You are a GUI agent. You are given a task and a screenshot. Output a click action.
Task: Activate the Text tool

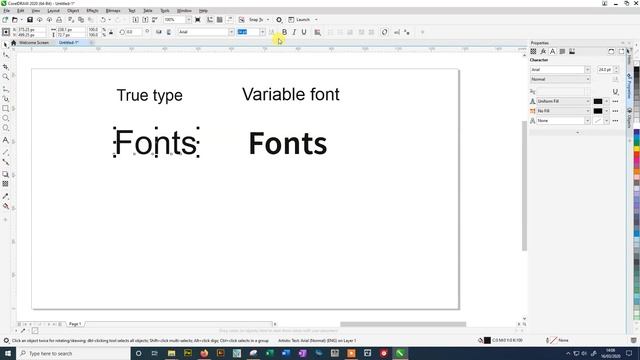tap(5, 140)
